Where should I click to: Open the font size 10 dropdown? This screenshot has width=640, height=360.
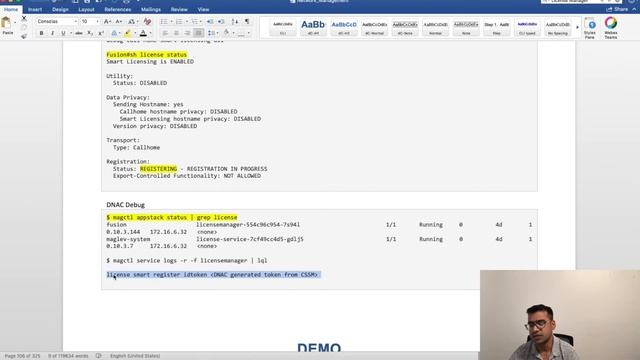tap(97, 21)
